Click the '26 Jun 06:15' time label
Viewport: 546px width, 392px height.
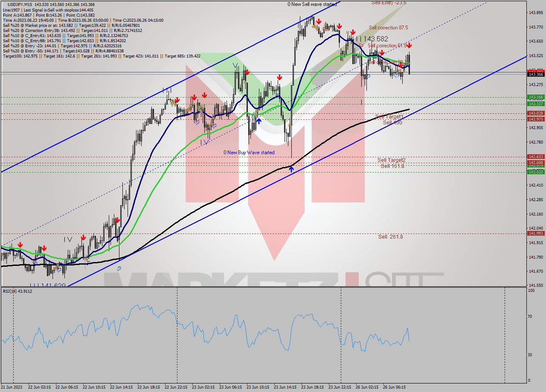[x=394, y=387]
